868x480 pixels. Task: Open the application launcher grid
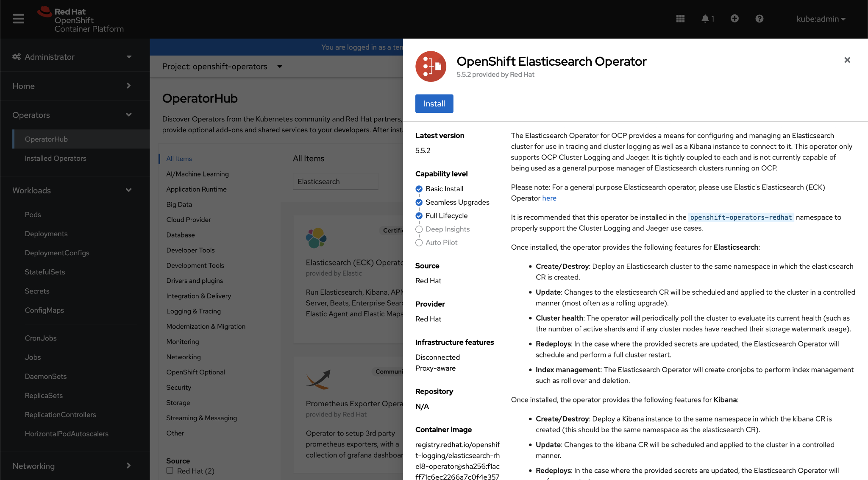680,19
